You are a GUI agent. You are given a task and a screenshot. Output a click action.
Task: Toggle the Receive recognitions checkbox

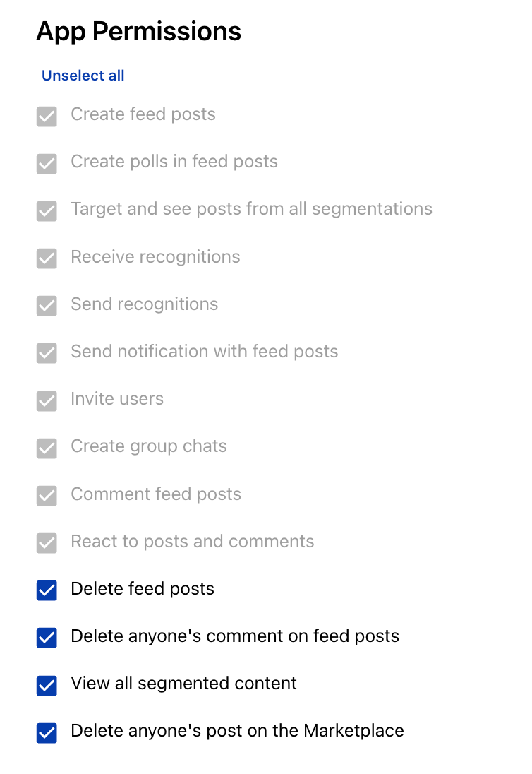[x=47, y=258]
